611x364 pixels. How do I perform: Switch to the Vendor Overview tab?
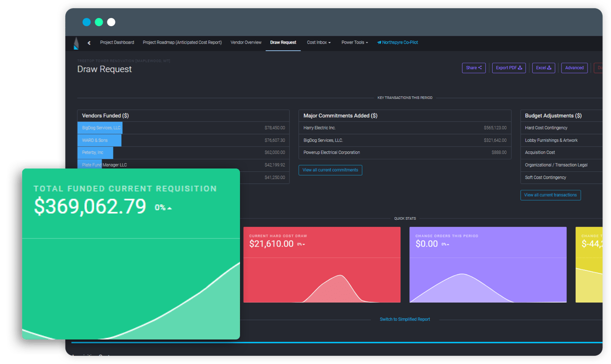246,43
